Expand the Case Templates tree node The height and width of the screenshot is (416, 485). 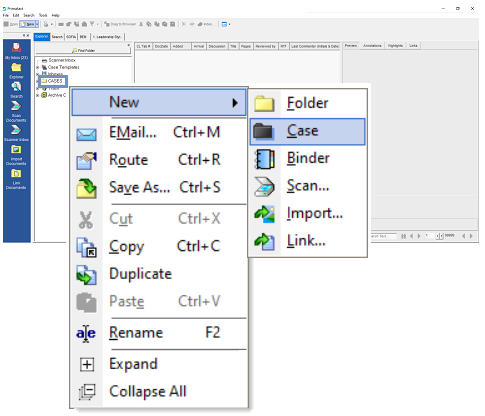coord(38,67)
